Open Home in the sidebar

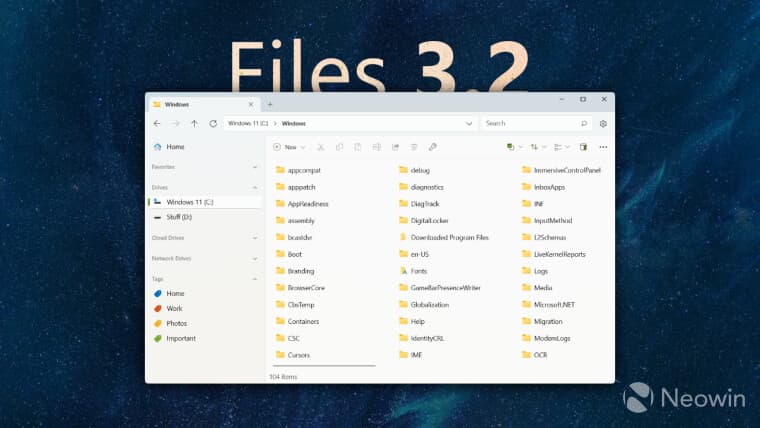click(205, 146)
